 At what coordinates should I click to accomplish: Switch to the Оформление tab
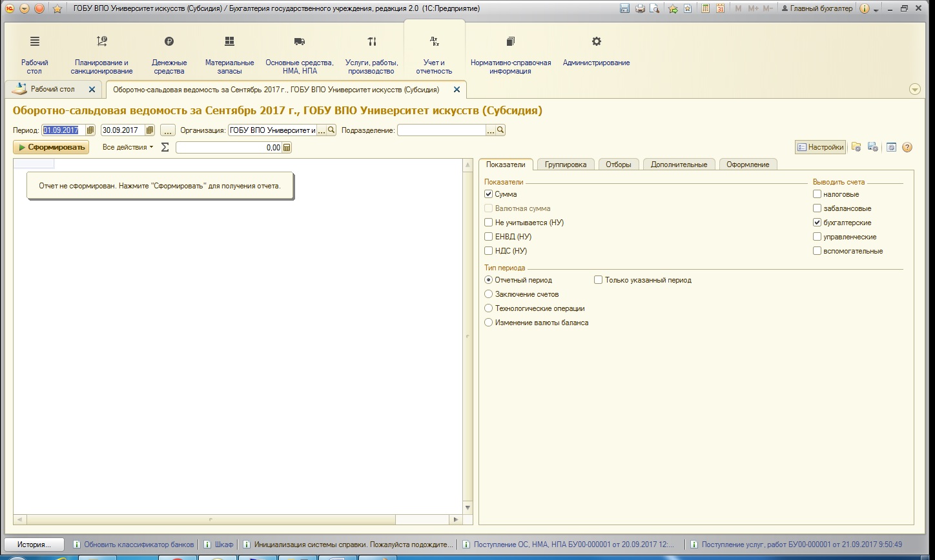(x=748, y=165)
